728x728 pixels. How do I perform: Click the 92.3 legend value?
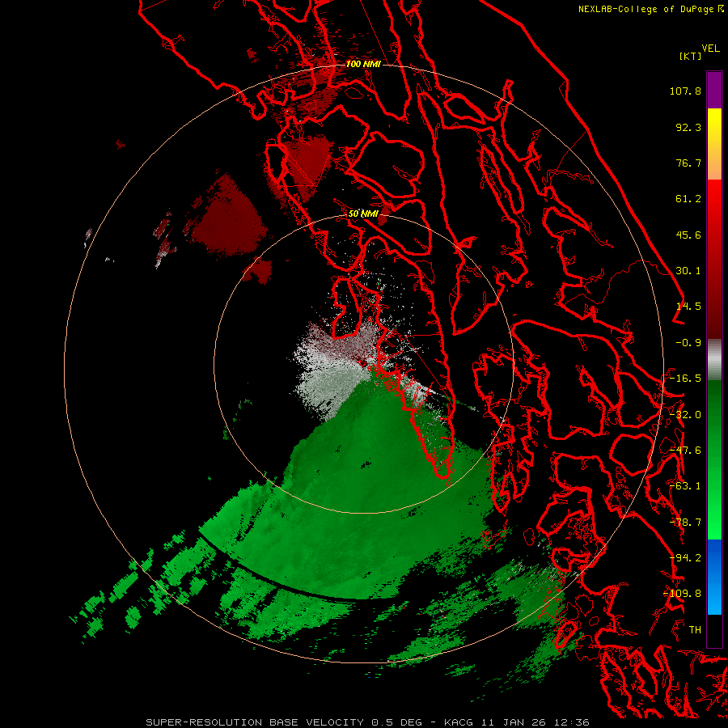[x=688, y=127]
